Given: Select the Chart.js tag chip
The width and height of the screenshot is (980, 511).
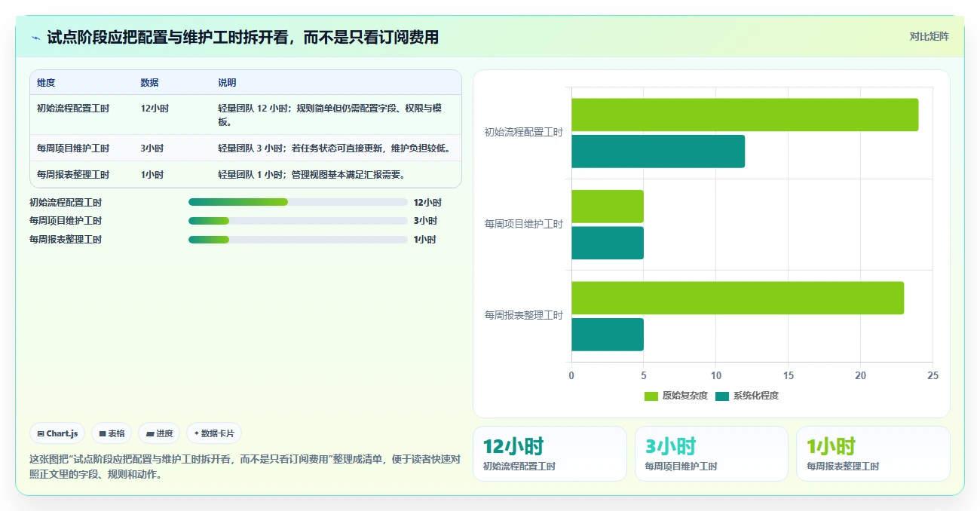Looking at the screenshot, I should [x=58, y=433].
